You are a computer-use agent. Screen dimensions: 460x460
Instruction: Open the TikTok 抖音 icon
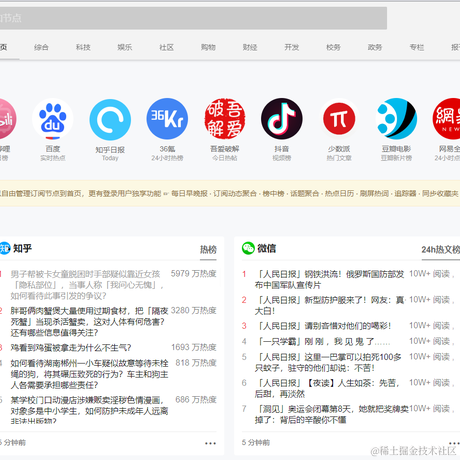[x=282, y=119]
